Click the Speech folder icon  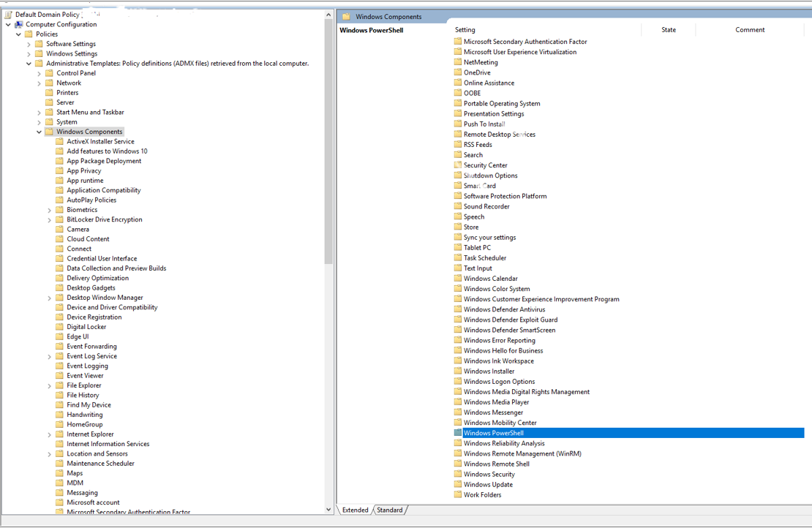458,216
